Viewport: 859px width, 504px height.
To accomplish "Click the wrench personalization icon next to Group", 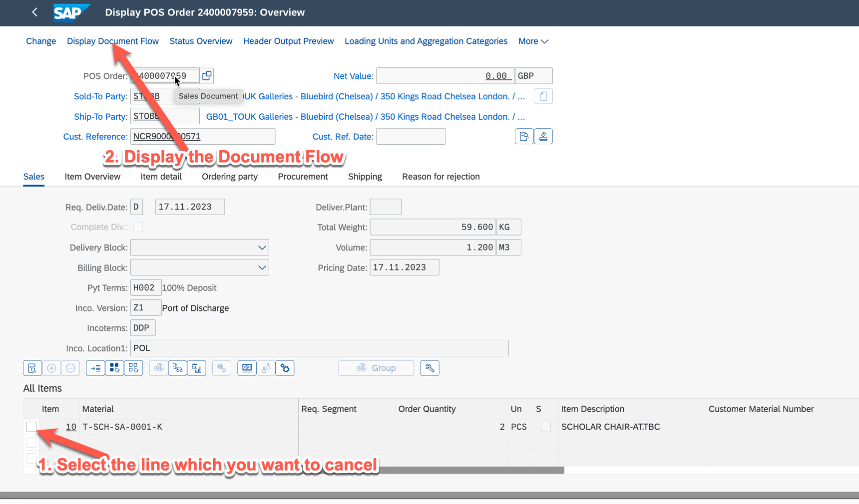I will click(429, 368).
